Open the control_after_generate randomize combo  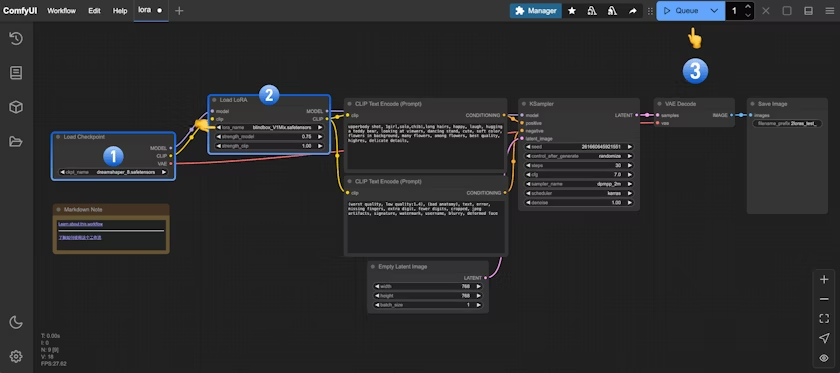coord(579,156)
